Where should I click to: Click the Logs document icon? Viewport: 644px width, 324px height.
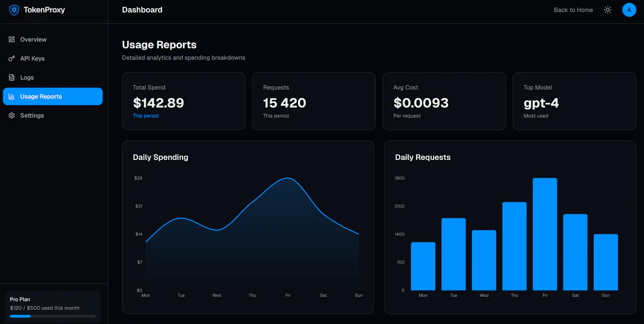[12, 77]
